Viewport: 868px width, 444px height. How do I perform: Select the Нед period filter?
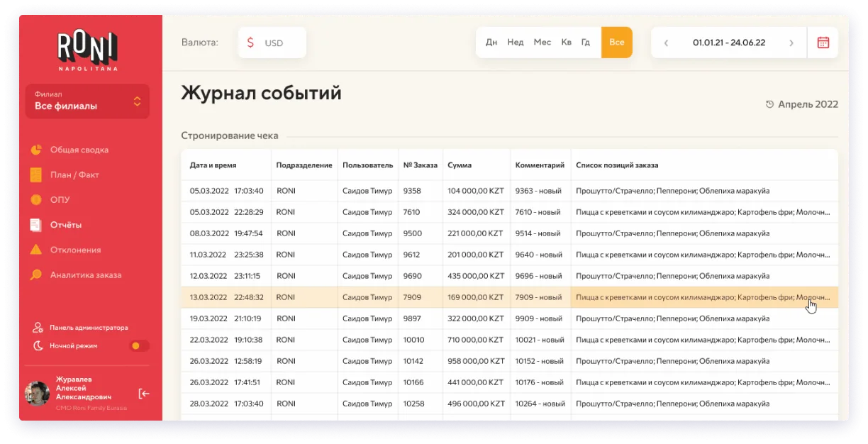click(516, 43)
